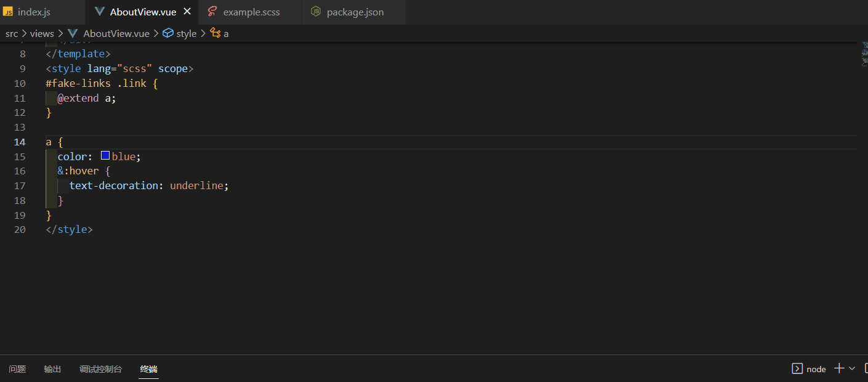Click the package icon on package.json tab
Image resolution: width=868 pixels, height=382 pixels.
click(x=316, y=12)
